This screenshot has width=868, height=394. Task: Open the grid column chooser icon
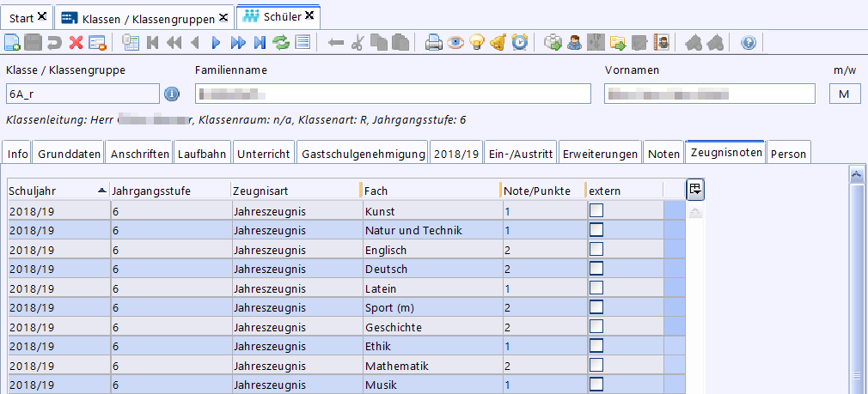pos(694,190)
